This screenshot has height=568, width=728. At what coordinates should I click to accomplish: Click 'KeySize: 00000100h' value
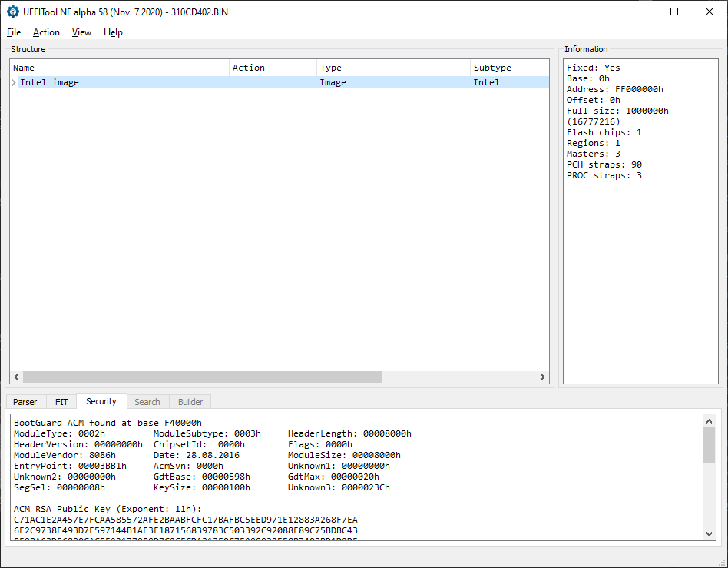[202, 487]
